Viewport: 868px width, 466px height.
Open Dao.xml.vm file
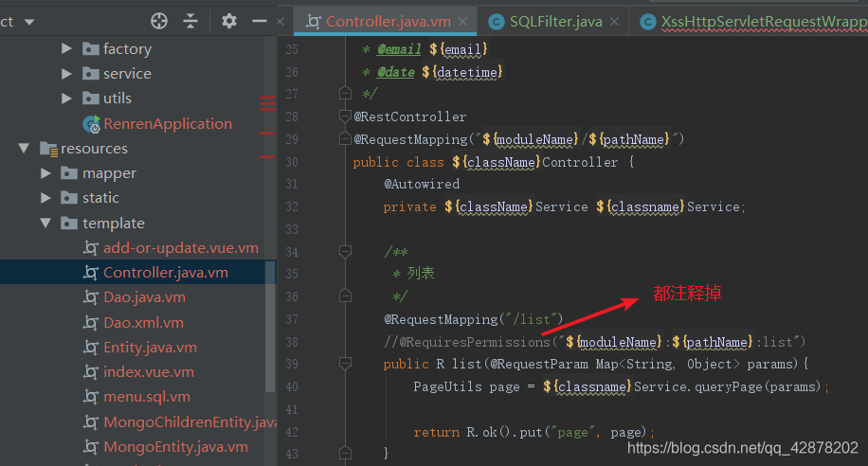(x=143, y=322)
